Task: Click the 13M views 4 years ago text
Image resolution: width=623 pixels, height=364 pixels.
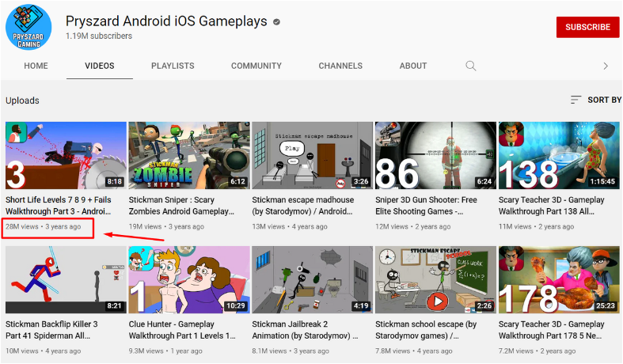Action: point(290,226)
